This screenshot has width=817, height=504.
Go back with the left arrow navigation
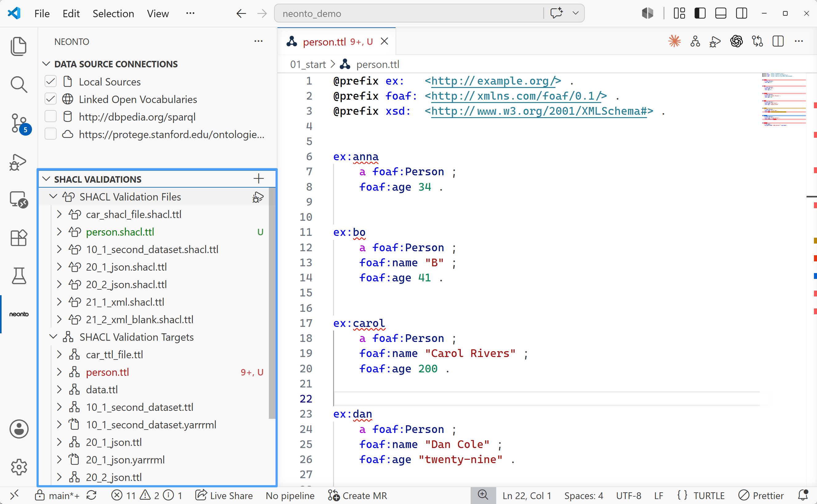241,13
